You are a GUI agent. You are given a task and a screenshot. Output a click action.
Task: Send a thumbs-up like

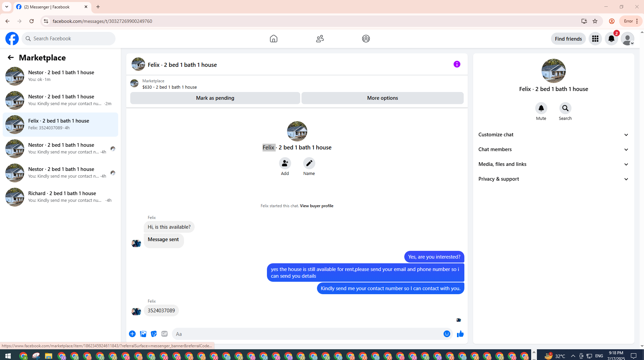pos(460,334)
